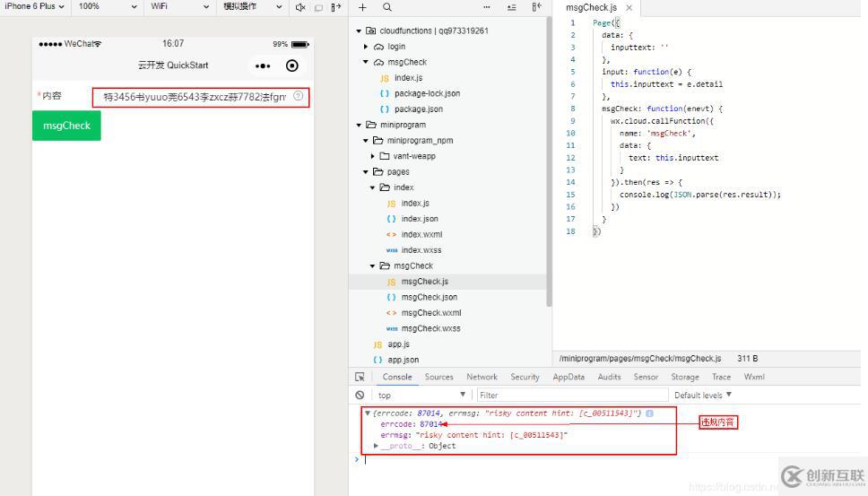Switch to the Sensor tab
This screenshot has height=496, width=868.
[646, 377]
